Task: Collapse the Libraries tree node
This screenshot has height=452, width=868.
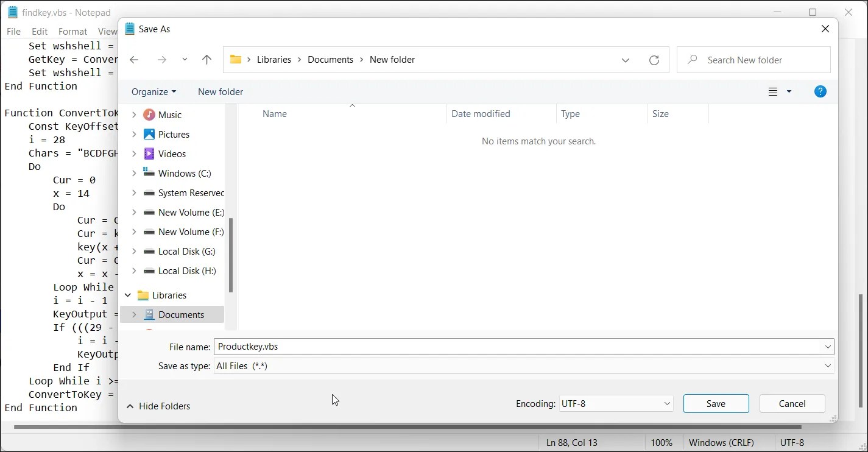Action: point(128,295)
